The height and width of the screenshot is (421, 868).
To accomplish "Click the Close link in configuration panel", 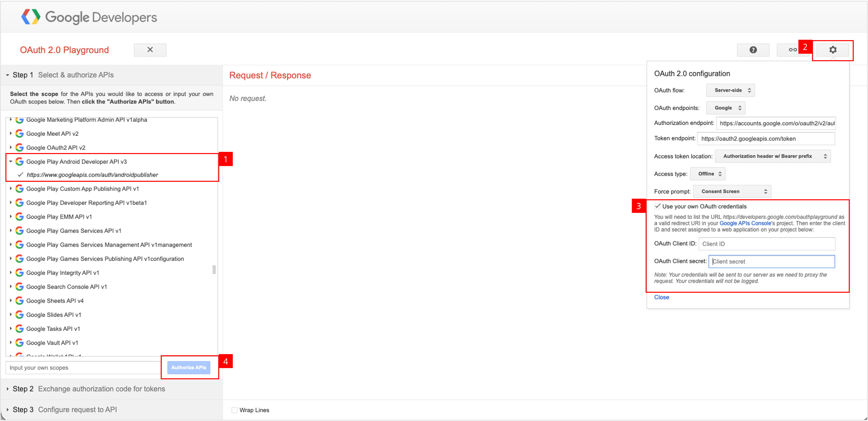I will [661, 297].
